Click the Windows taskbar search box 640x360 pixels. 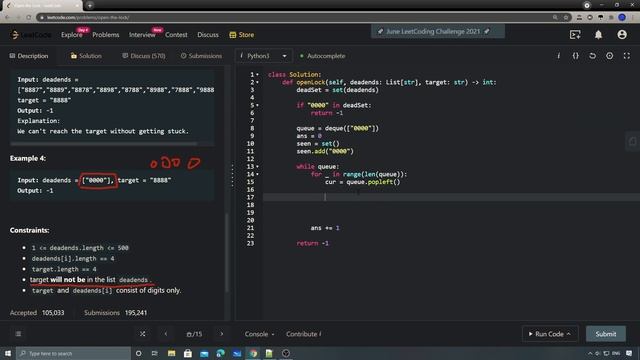(x=73, y=353)
